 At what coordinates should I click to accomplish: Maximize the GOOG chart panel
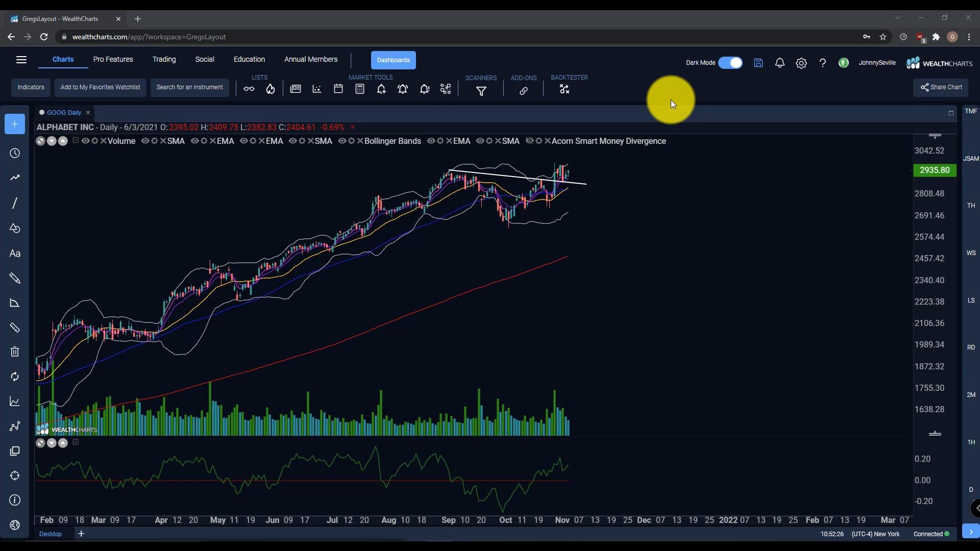[x=951, y=113]
